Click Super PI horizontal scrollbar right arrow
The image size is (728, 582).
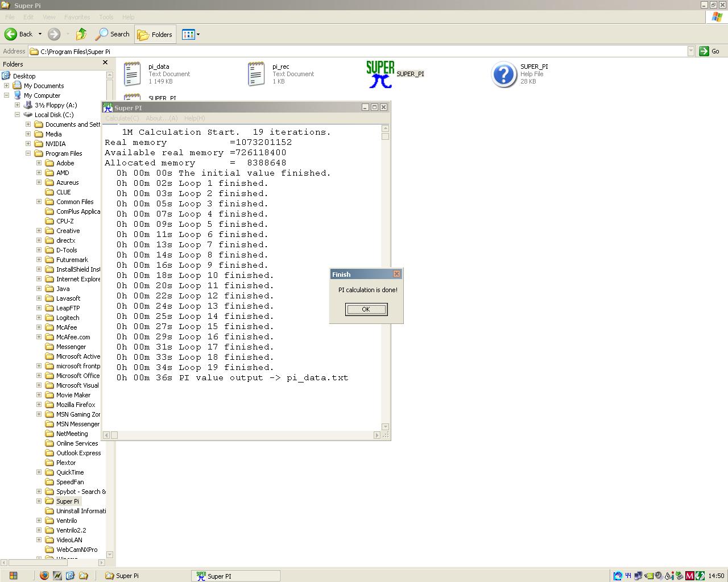tap(377, 435)
